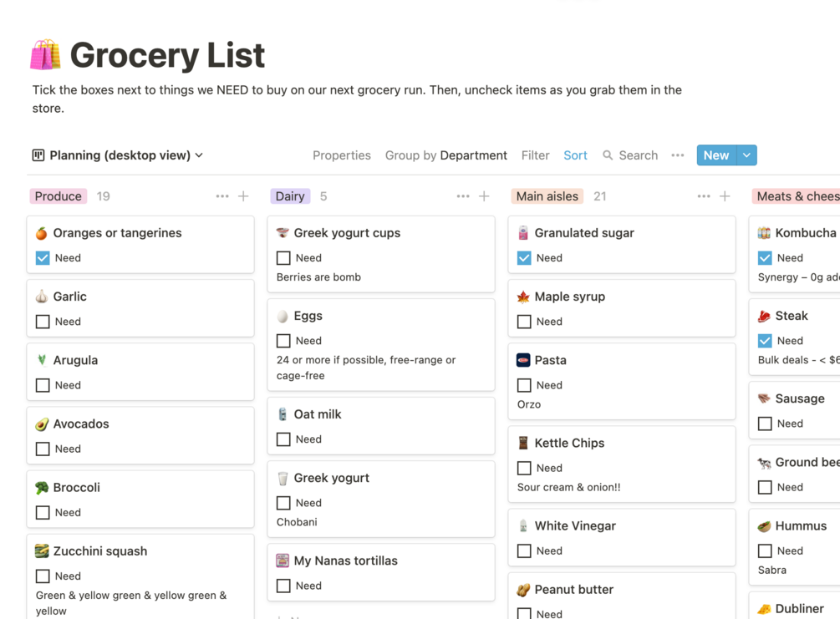Click the blue Sort link

point(575,155)
